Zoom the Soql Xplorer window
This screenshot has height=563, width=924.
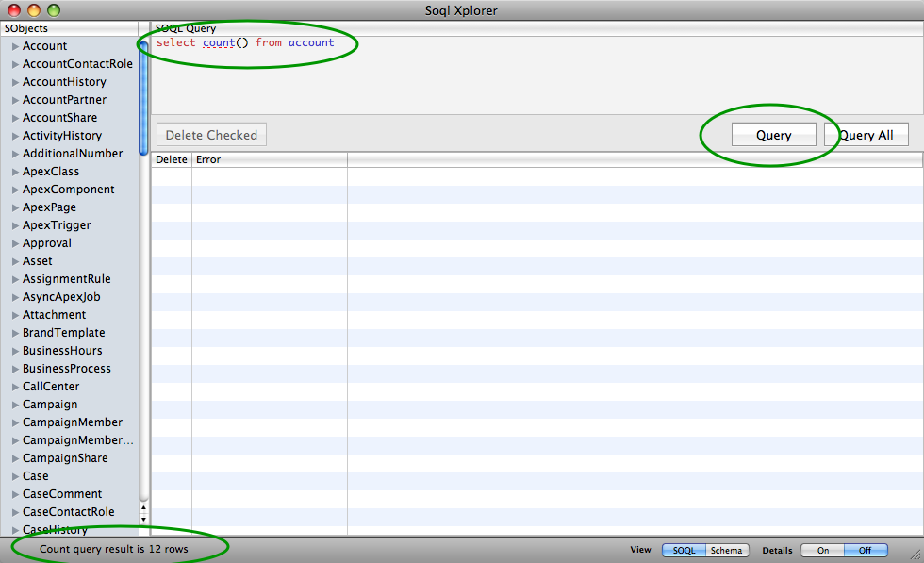coord(54,10)
